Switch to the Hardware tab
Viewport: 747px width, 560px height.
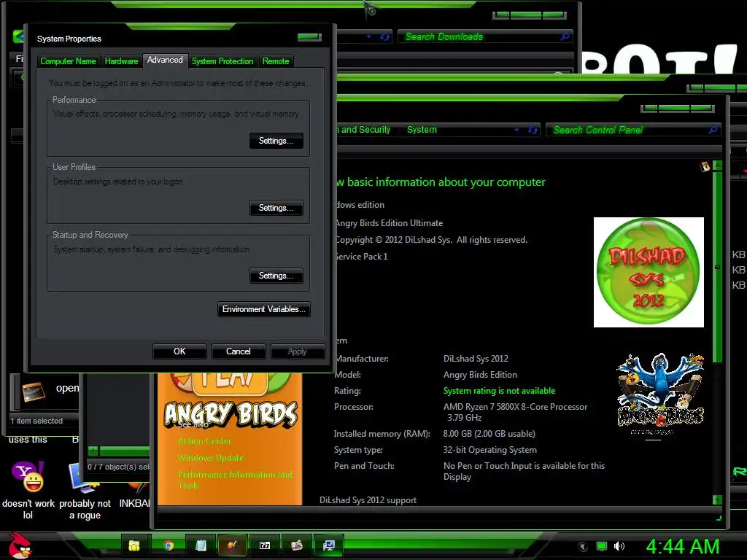122,61
